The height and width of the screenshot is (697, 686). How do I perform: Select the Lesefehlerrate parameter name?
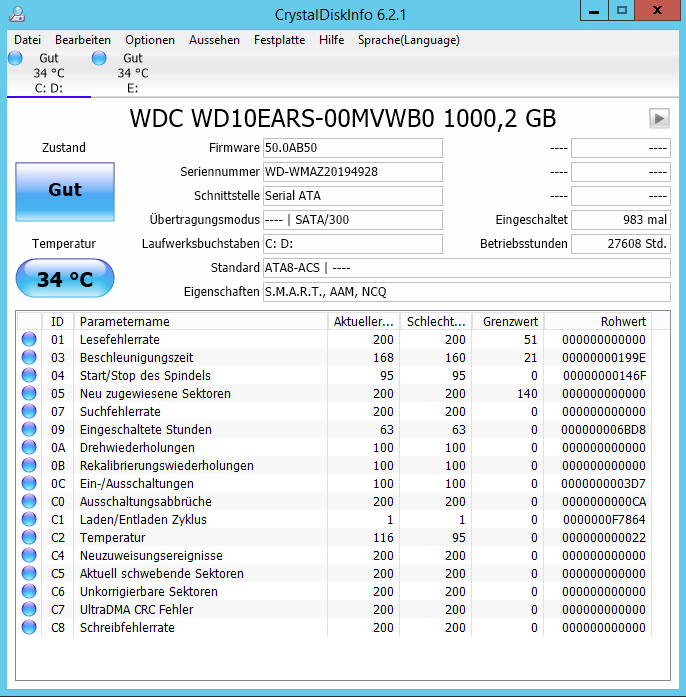(120, 340)
